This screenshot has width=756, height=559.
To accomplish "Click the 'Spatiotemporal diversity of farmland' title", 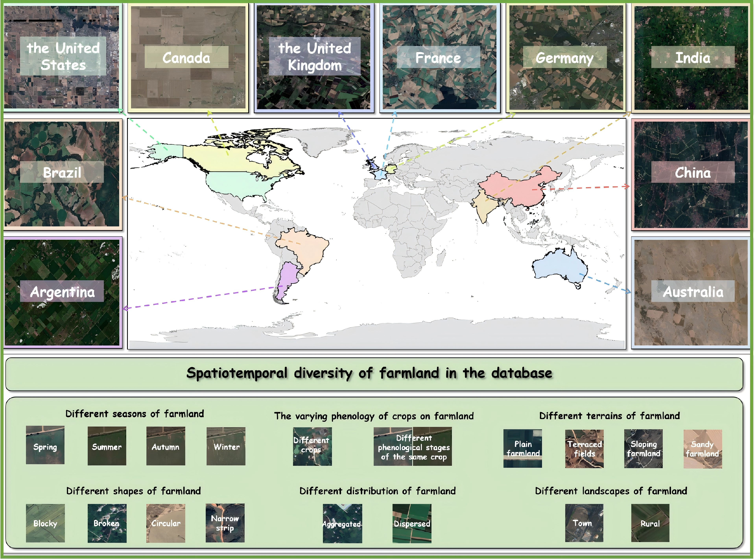I will click(x=369, y=373).
